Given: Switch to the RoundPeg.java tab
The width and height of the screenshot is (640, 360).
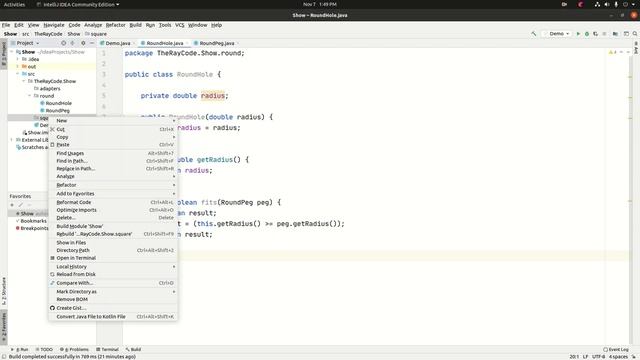Looking at the screenshot, I should [216, 43].
